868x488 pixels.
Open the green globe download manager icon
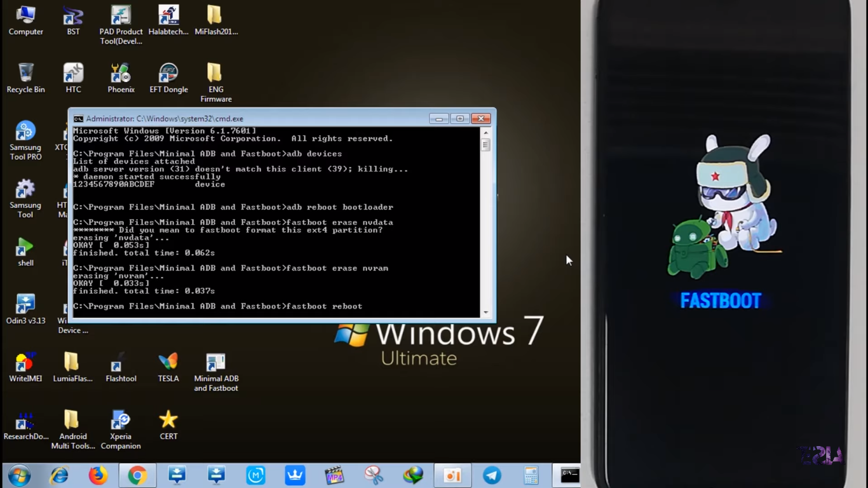(x=413, y=475)
